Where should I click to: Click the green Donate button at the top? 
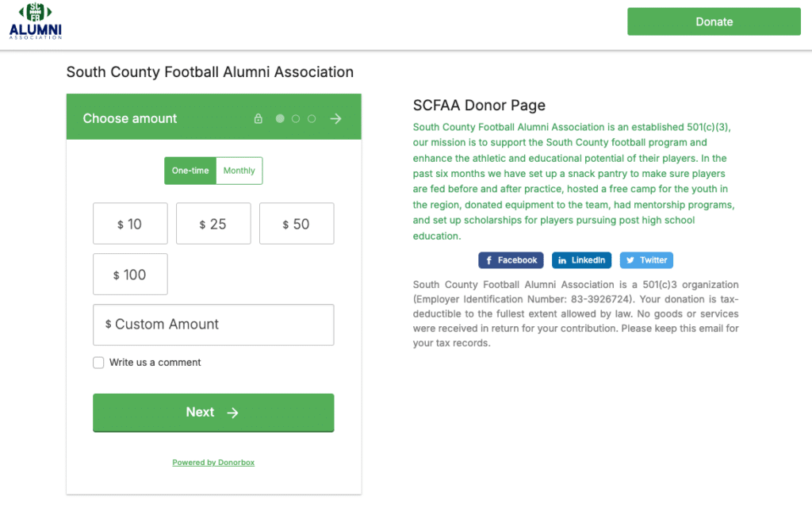tap(713, 21)
